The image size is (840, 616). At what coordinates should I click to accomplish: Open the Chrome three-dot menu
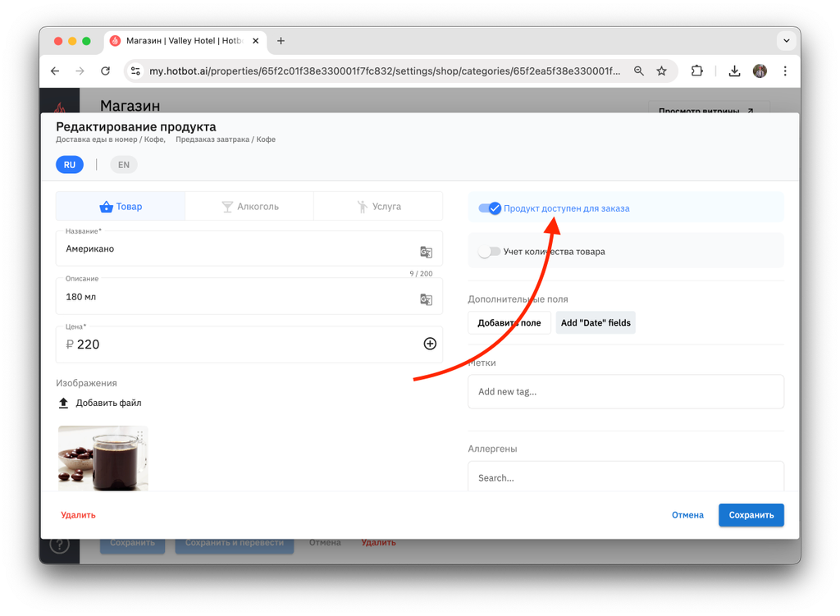pyautogui.click(x=785, y=71)
